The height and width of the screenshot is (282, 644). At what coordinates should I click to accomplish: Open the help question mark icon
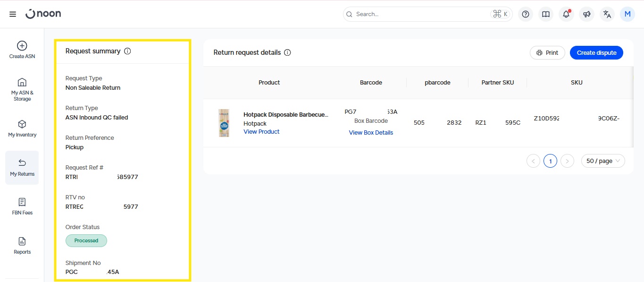click(x=526, y=14)
